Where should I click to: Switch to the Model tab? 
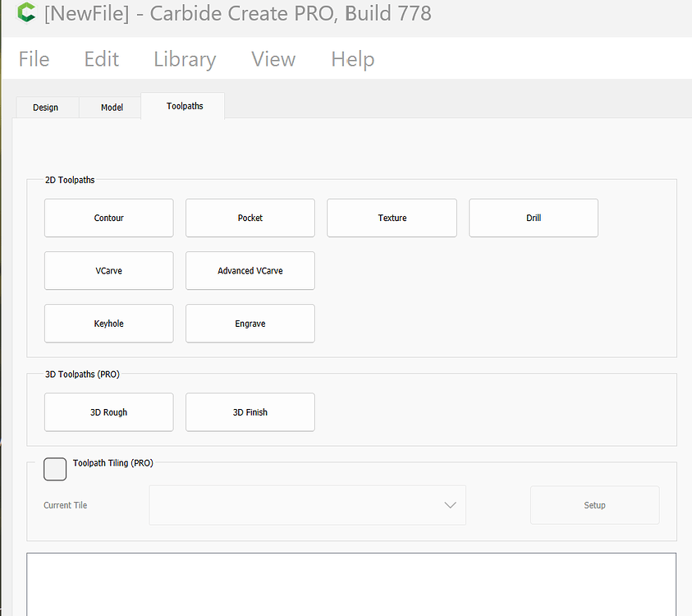coord(112,108)
